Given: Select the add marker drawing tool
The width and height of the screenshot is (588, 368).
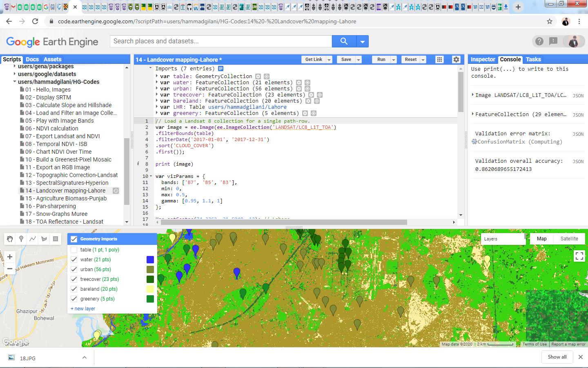Looking at the screenshot, I should point(21,239).
